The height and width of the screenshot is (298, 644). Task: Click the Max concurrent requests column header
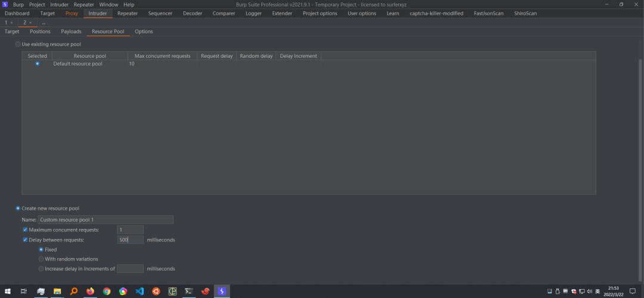pos(163,56)
